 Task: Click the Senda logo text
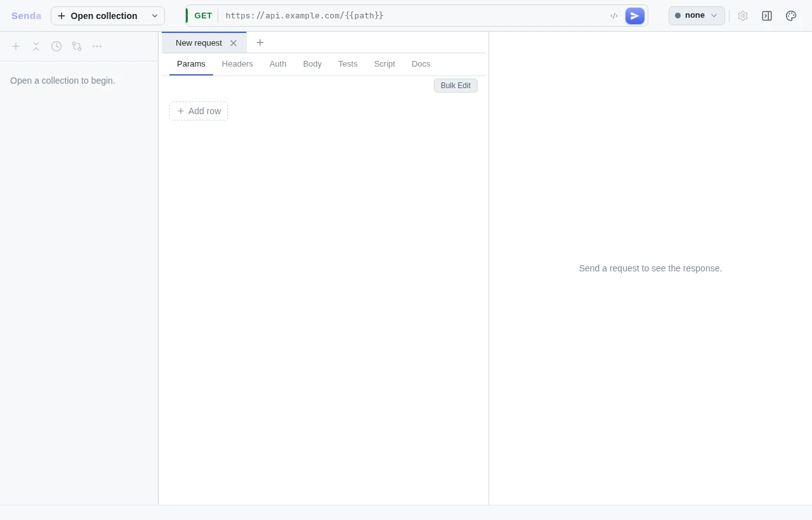26,16
